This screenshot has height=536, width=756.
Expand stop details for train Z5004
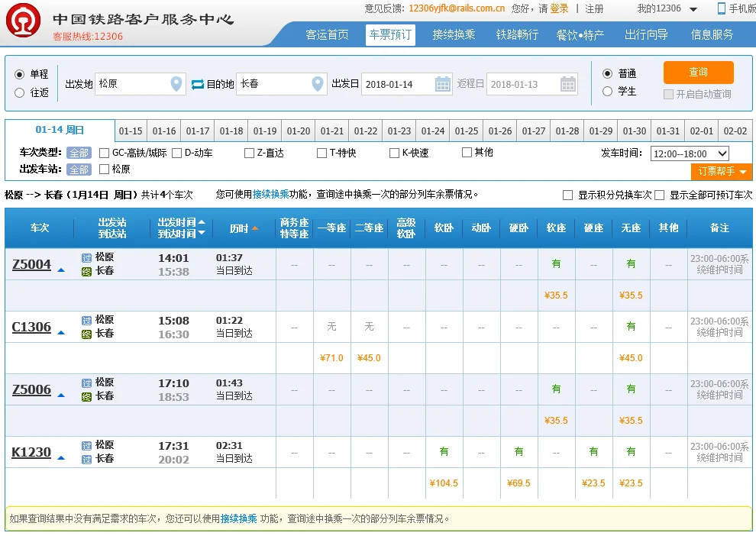[x=61, y=270]
